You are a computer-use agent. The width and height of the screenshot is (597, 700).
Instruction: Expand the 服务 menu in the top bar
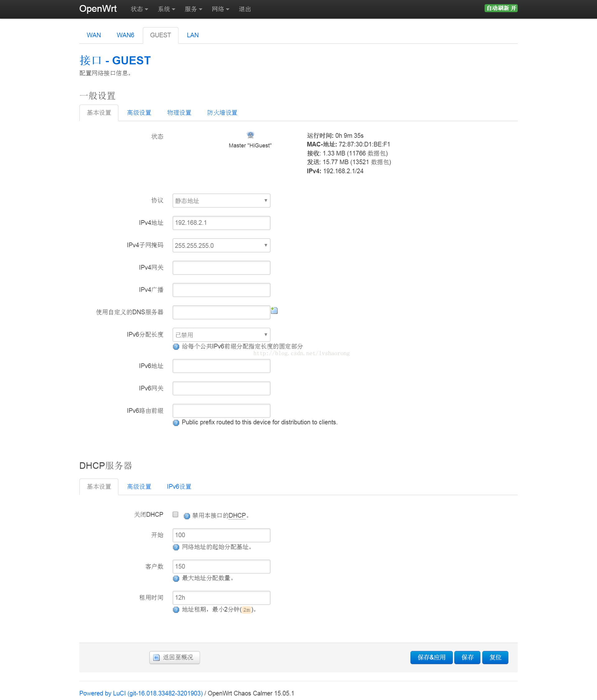[193, 9]
